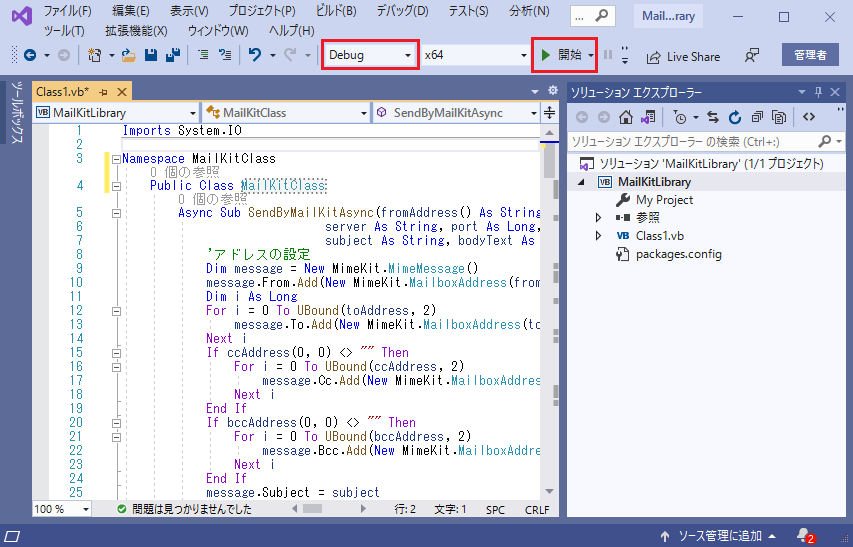Viewport: 853px width, 547px height.
Task: Collapse the Async Sub SendByMailKitAsync block
Action: click(116, 213)
